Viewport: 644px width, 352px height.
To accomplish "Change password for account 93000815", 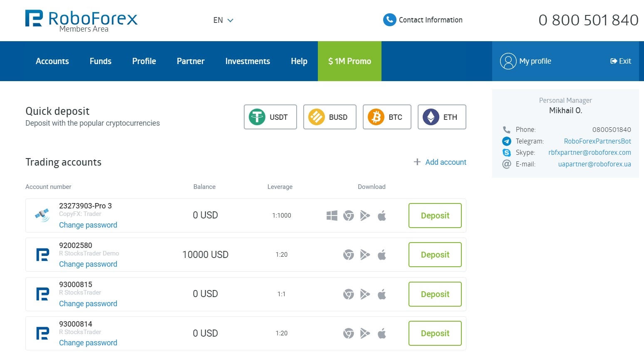I will pyautogui.click(x=88, y=304).
